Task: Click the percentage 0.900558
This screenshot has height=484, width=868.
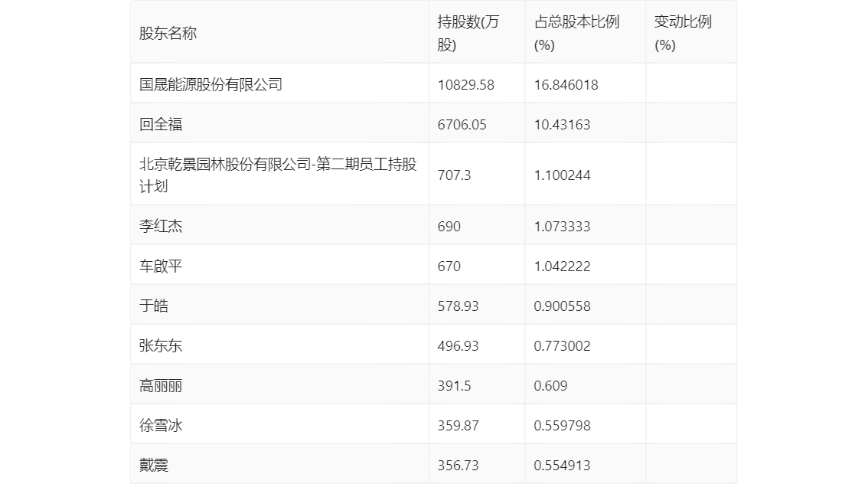Action: [562, 306]
